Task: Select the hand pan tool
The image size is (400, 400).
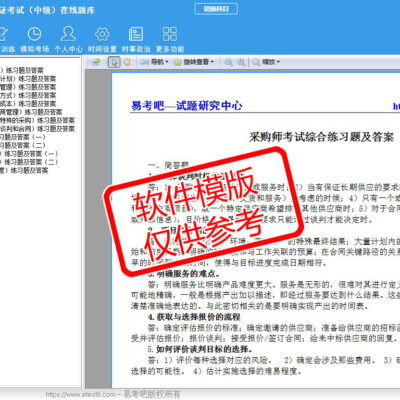Action: coord(127,62)
